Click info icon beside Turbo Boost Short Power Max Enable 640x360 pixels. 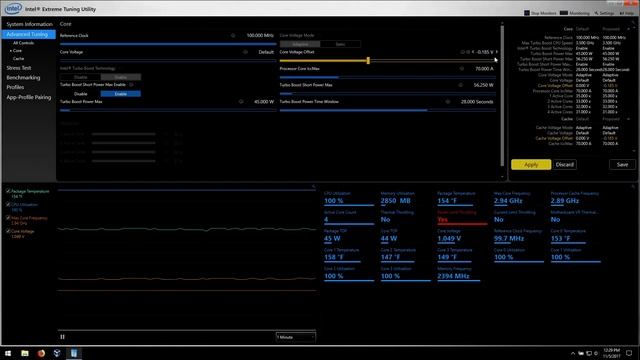(131, 84)
